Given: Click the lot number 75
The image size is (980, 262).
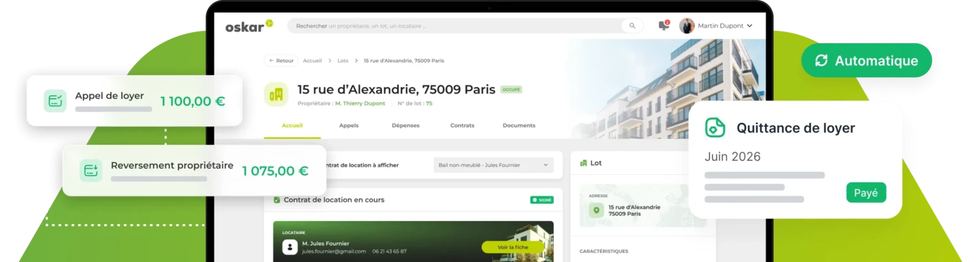Looking at the screenshot, I should point(429,104).
